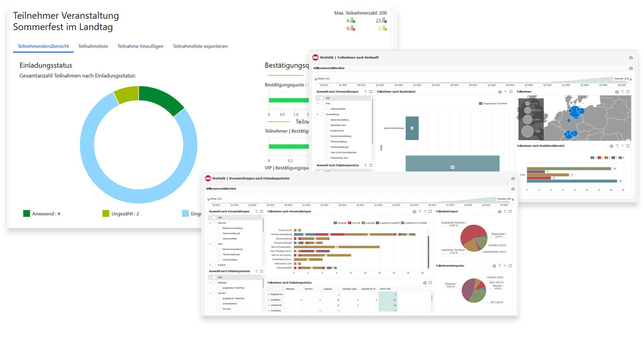Export the Teilnehmer nach Bundesland chart
The width and height of the screenshot is (644, 343).
pos(500,92)
